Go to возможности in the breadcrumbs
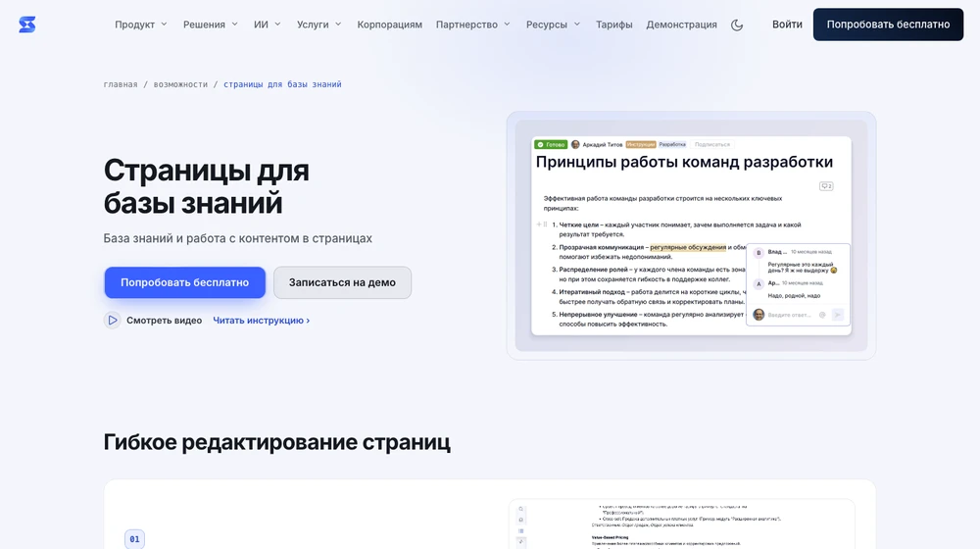980x549 pixels. pos(180,84)
